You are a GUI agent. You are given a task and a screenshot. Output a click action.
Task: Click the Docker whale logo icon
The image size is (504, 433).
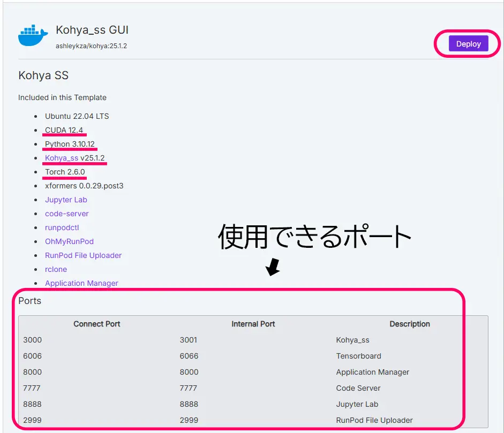33,35
